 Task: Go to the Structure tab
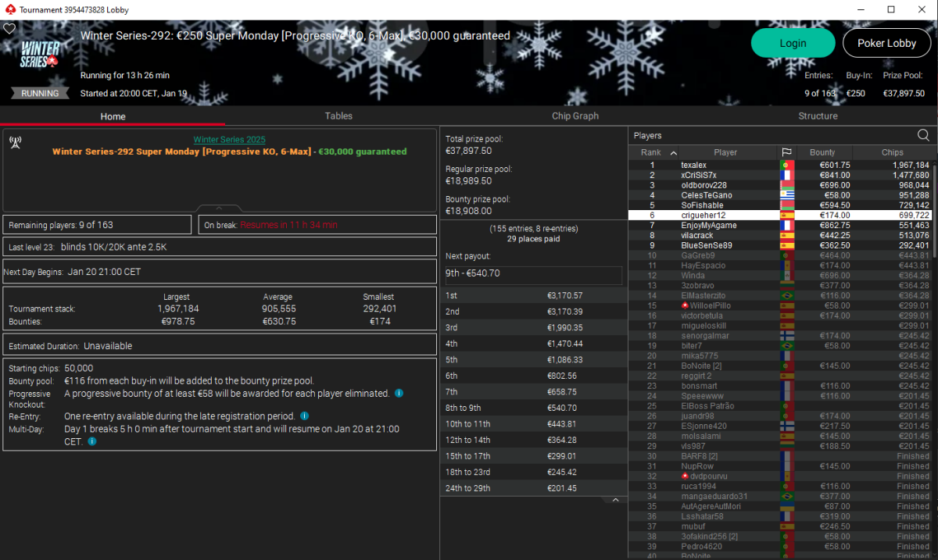[818, 116]
